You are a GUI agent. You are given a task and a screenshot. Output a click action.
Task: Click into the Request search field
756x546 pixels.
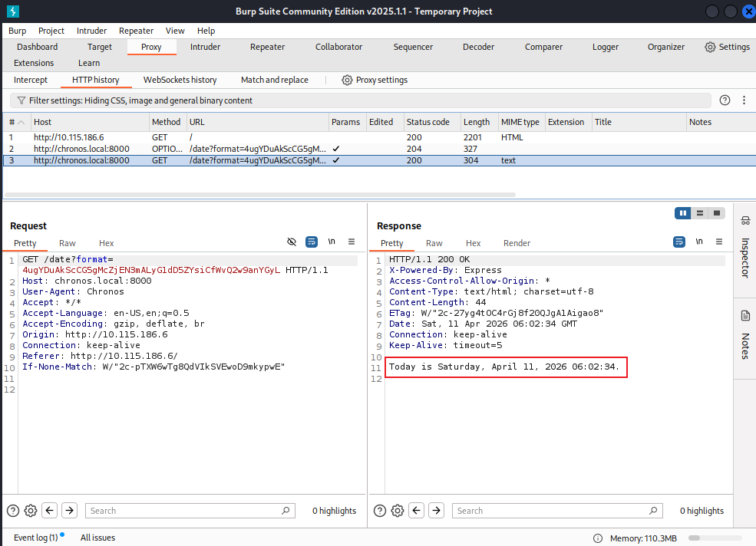(190, 510)
